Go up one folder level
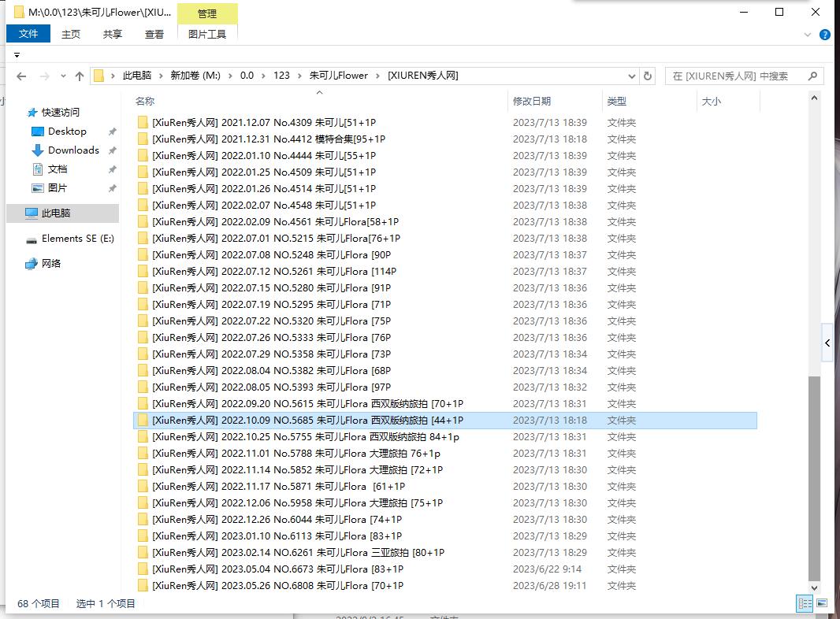This screenshot has height=619, width=840. point(79,76)
